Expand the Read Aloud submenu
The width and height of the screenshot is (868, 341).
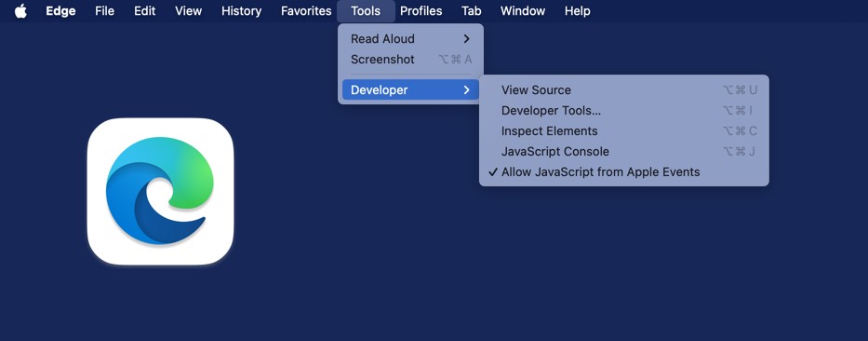coord(410,39)
